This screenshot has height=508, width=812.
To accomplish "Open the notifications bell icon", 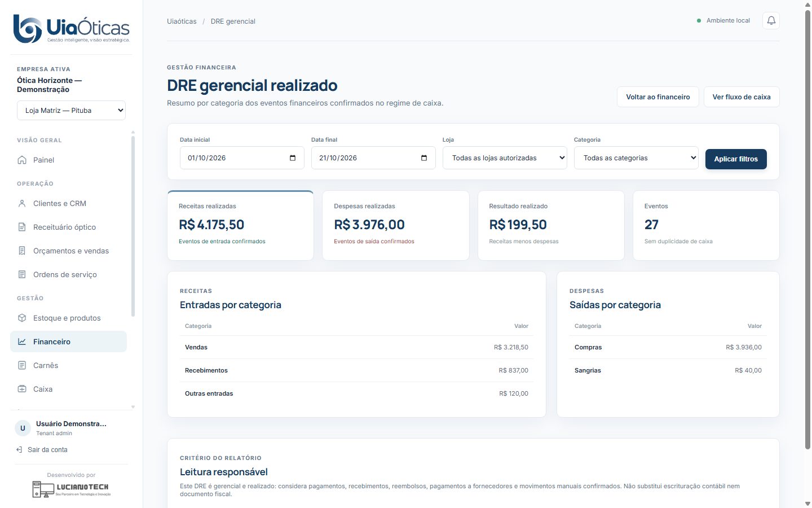I will point(771,21).
